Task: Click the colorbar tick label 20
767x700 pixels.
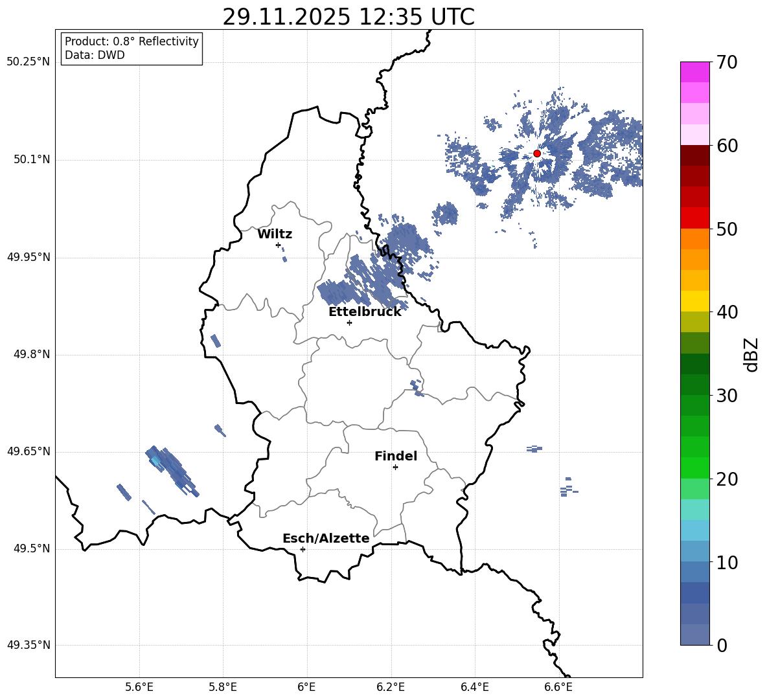Action: tap(727, 479)
